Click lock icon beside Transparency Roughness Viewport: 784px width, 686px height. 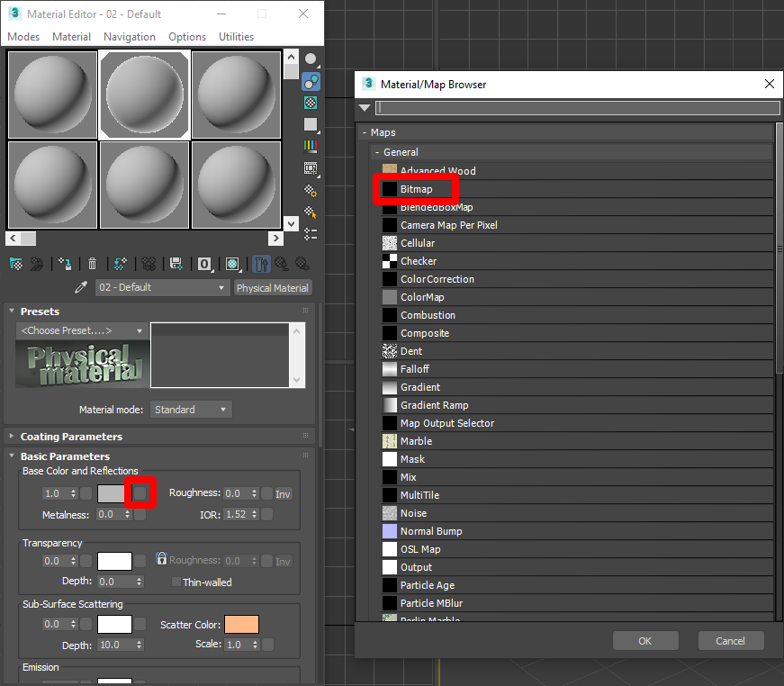[x=161, y=558]
